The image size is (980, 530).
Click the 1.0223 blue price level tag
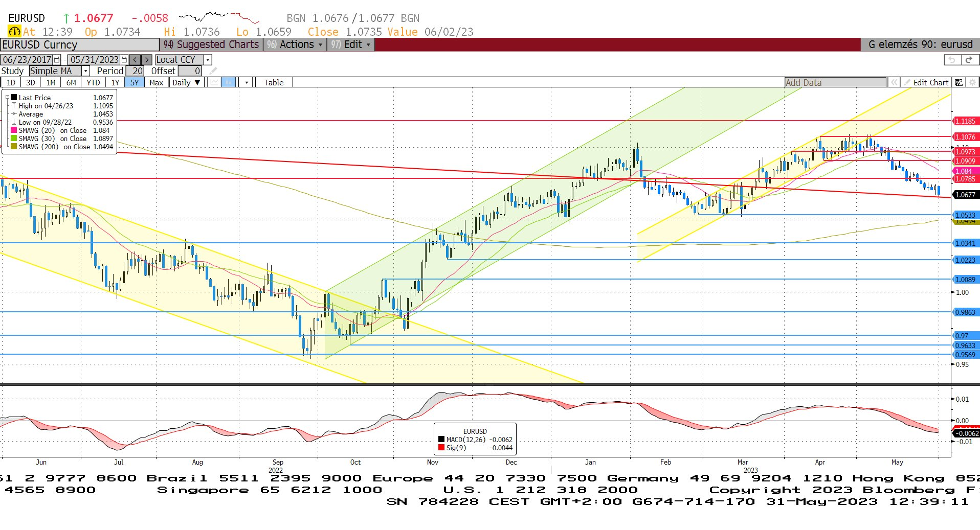pyautogui.click(x=966, y=260)
